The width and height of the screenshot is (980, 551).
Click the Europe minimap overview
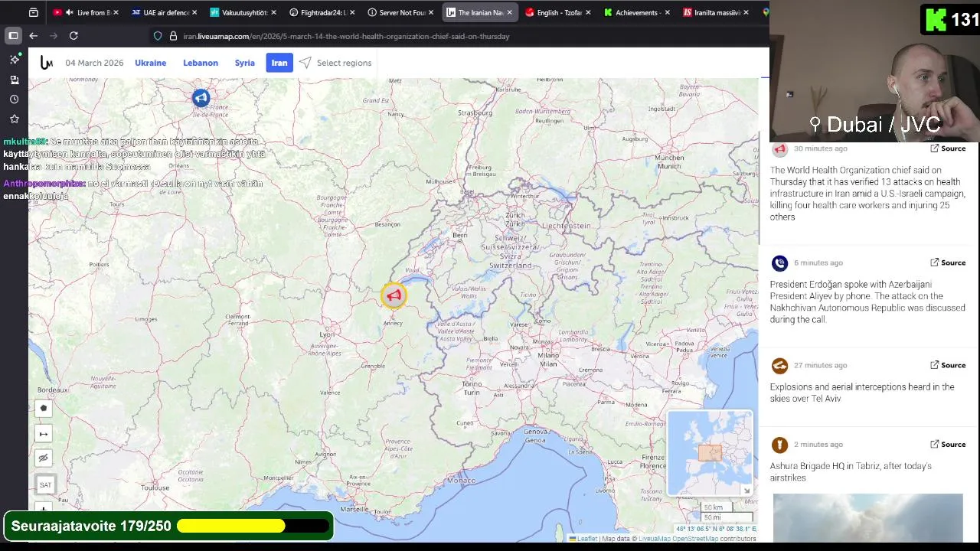(x=710, y=453)
